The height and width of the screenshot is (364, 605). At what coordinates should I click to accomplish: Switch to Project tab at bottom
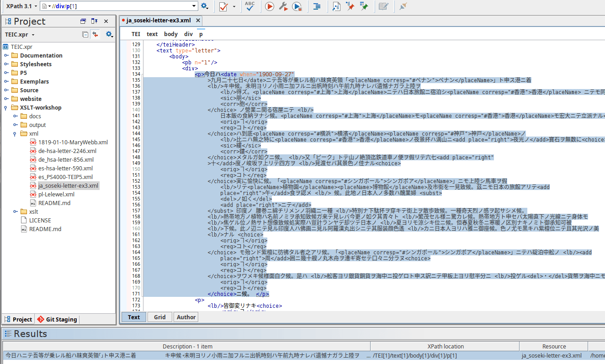[18, 320]
